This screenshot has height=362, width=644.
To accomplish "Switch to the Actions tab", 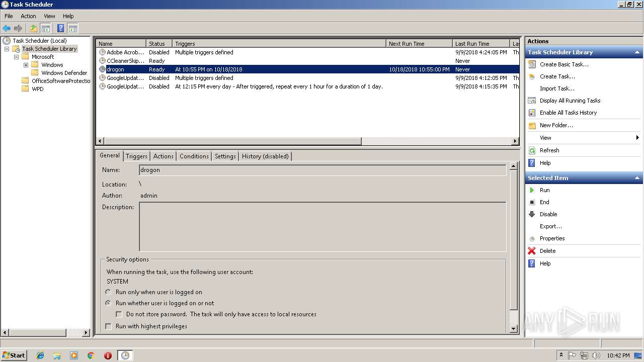I will (x=163, y=156).
